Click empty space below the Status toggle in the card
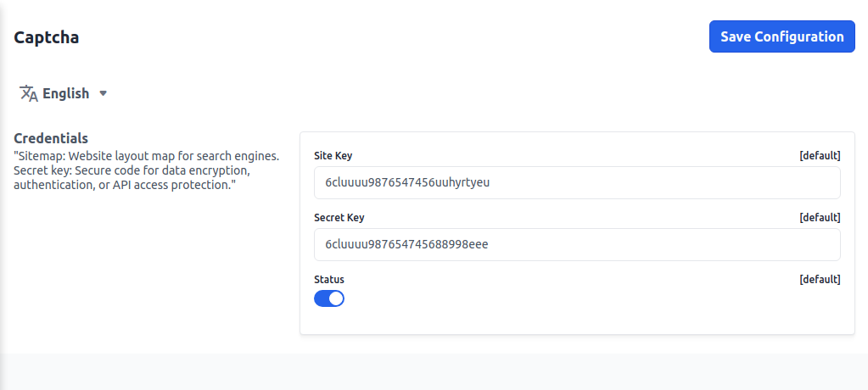Viewport: 868px width, 390px height. [x=577, y=322]
